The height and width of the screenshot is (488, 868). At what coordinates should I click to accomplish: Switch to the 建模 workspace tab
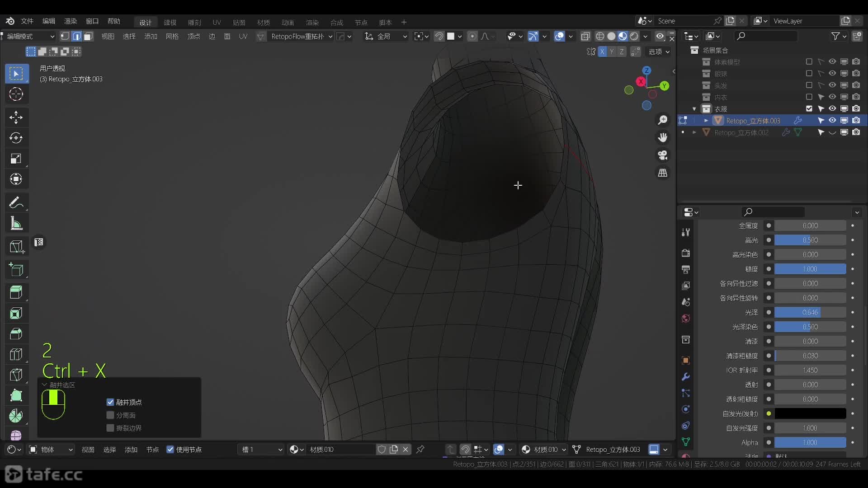click(170, 22)
